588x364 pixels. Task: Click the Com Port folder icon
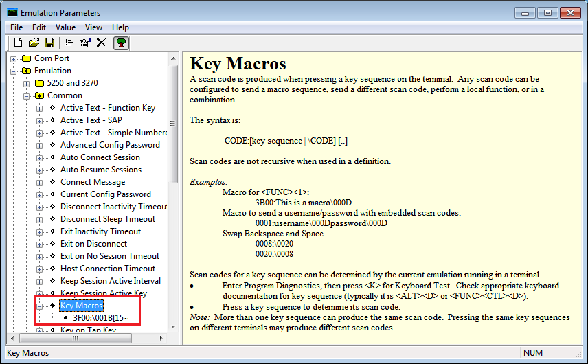coord(27,58)
